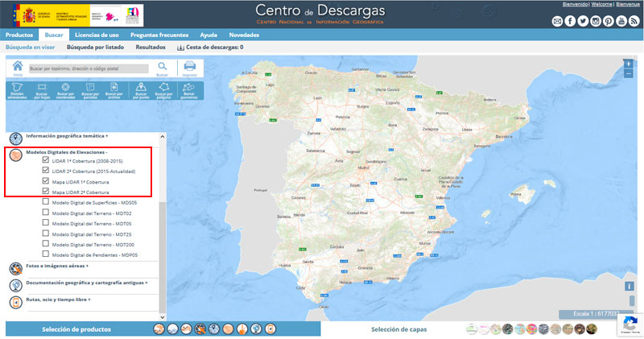
Task: Click the product list scrollbar down arrow
Action: tap(163, 316)
